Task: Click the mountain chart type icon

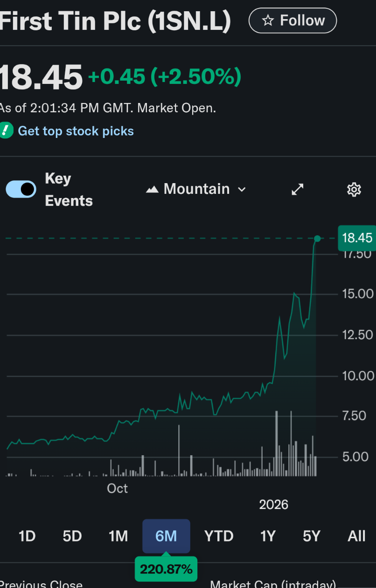Action: tap(152, 189)
